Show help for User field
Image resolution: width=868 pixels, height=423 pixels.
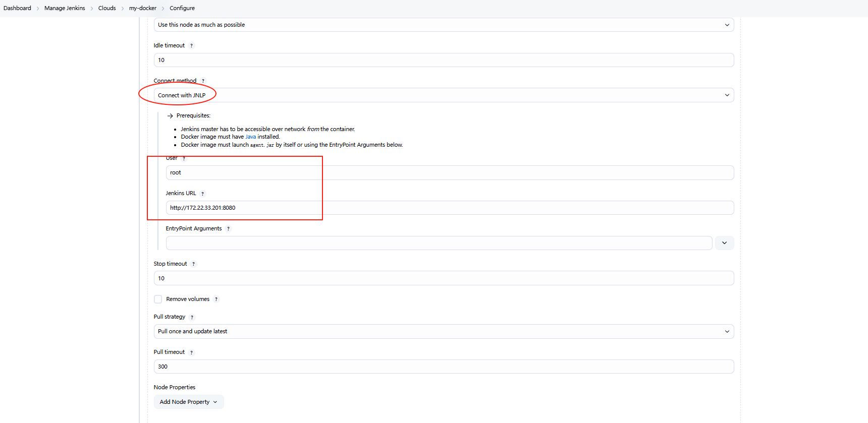(x=184, y=158)
